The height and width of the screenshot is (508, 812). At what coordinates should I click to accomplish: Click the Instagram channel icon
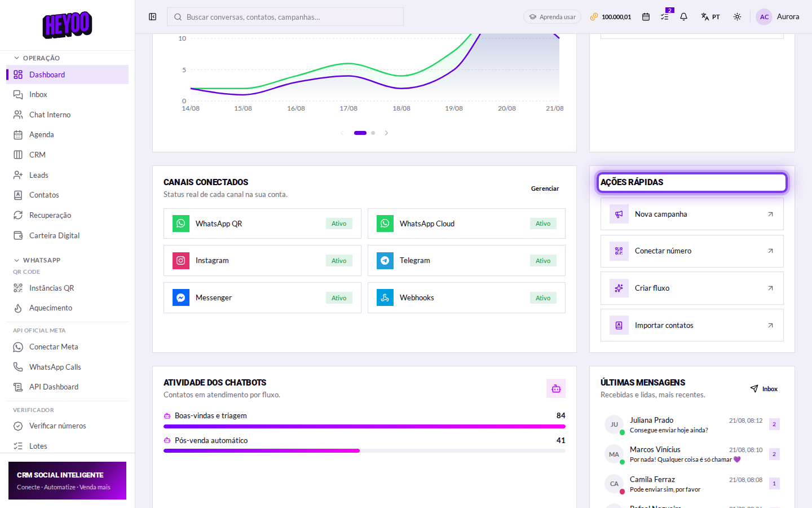coord(181,261)
